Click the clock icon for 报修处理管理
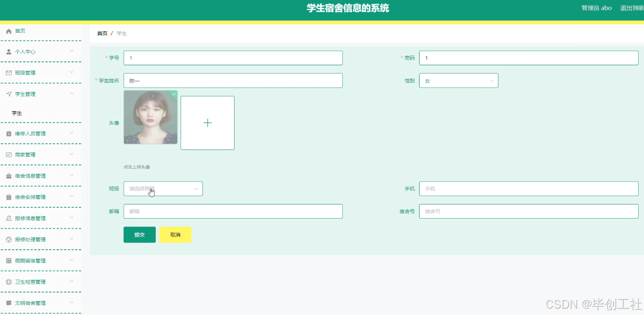Viewport: 644px width, 315px height. pyautogui.click(x=8, y=239)
